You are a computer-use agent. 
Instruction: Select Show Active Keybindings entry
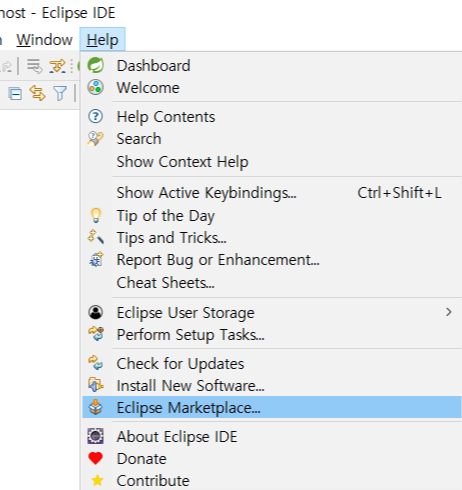[272, 193]
